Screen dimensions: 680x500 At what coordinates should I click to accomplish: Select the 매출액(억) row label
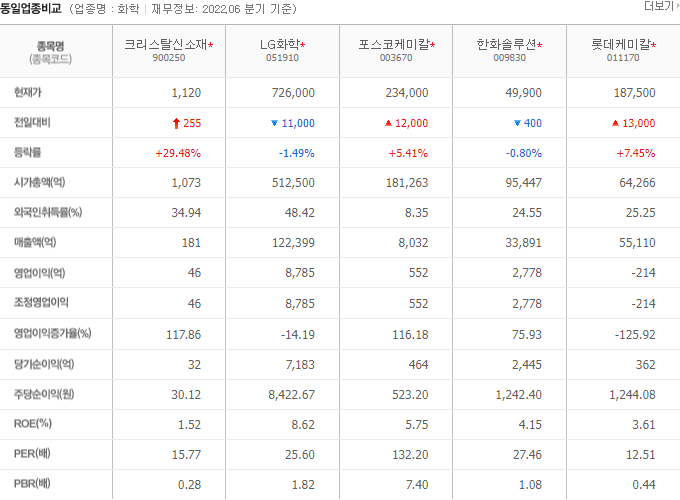35,242
